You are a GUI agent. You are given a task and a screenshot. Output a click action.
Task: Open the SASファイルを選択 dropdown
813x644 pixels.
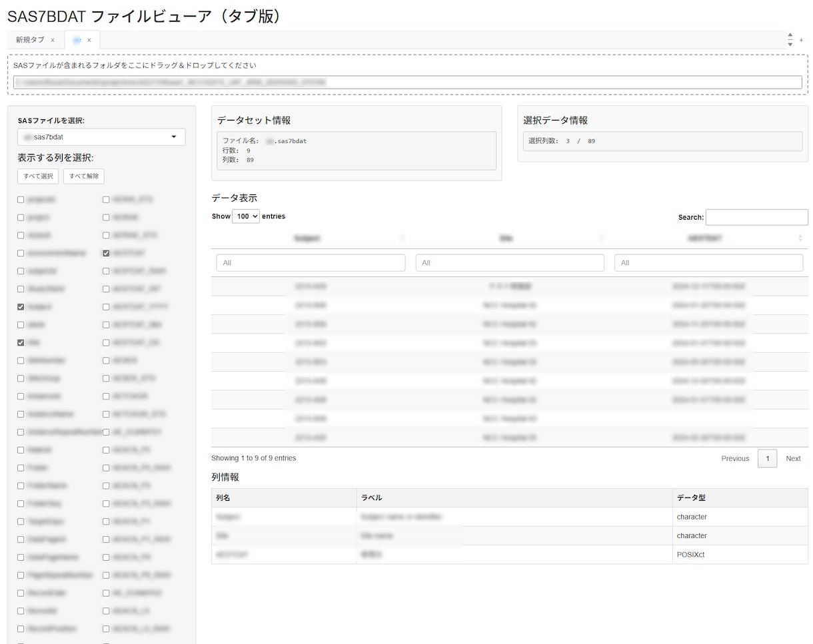point(101,137)
